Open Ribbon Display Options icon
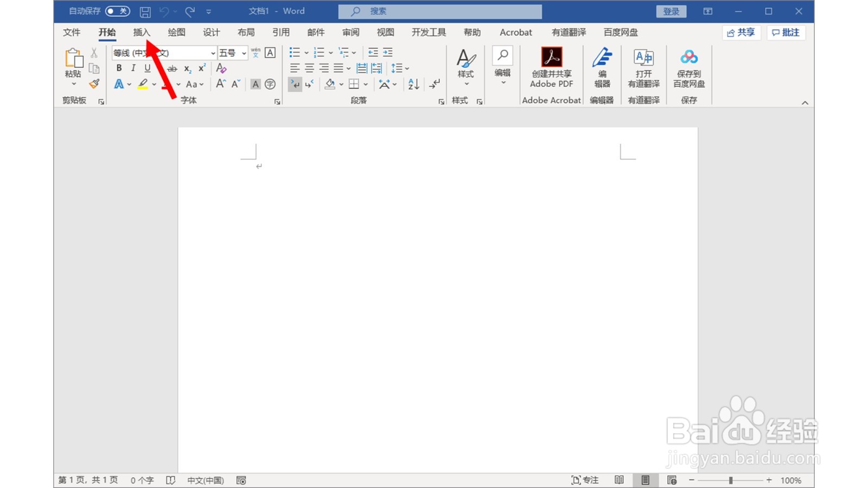 (707, 11)
